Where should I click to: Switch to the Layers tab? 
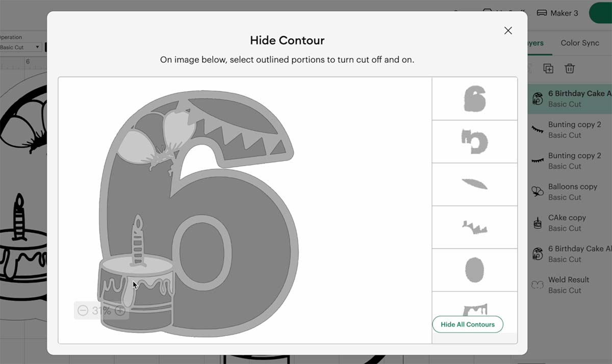535,43
